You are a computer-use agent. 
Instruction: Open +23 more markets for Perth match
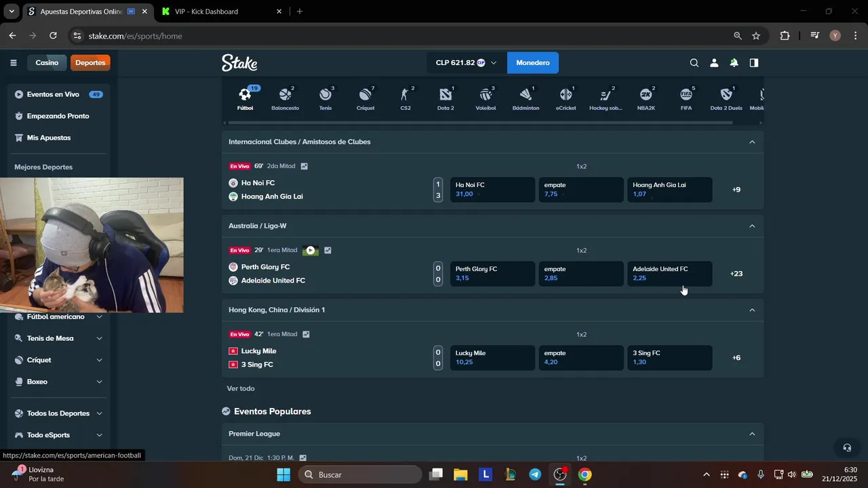click(736, 274)
